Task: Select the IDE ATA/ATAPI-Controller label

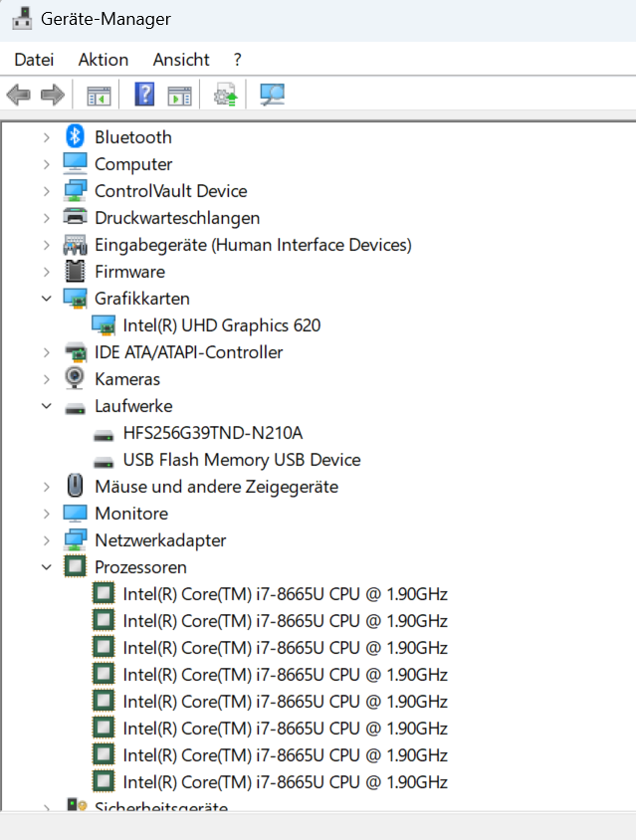Action: coord(188,352)
